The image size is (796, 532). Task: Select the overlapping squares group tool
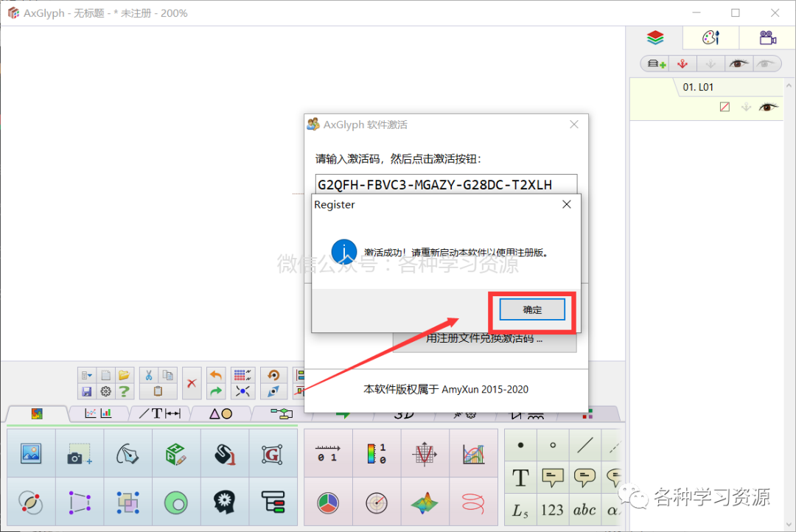(128, 503)
